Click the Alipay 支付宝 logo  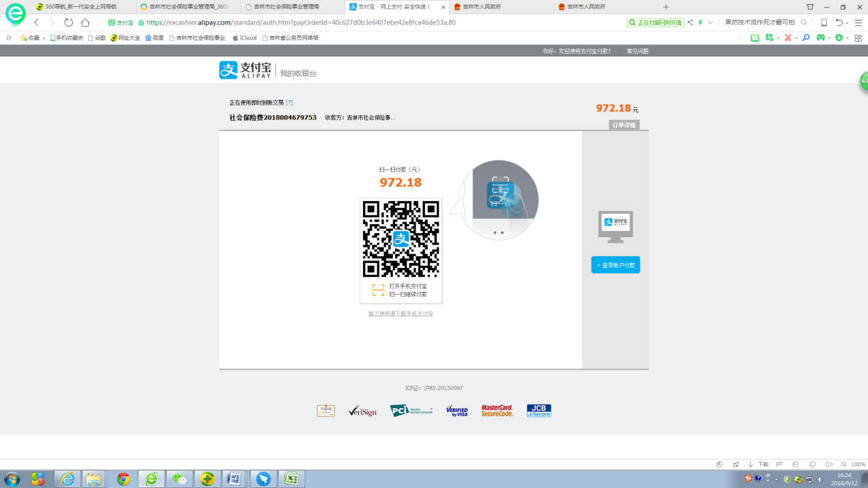click(245, 70)
